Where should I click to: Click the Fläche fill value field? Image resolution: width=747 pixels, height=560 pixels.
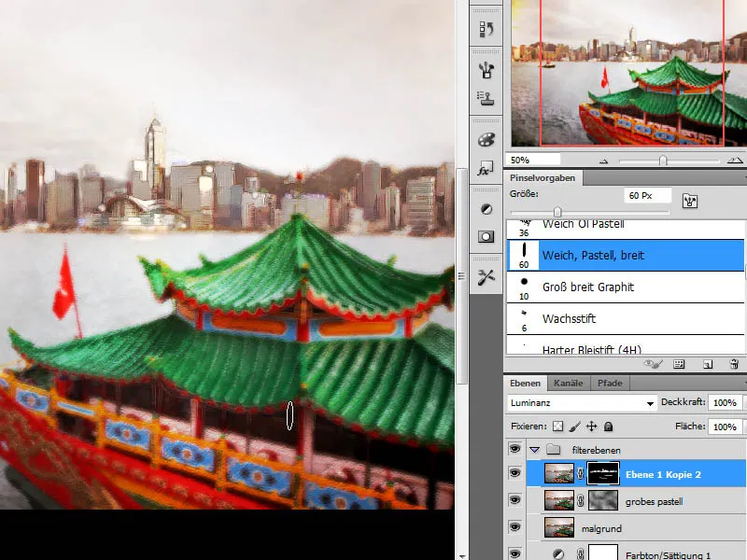[x=725, y=427]
